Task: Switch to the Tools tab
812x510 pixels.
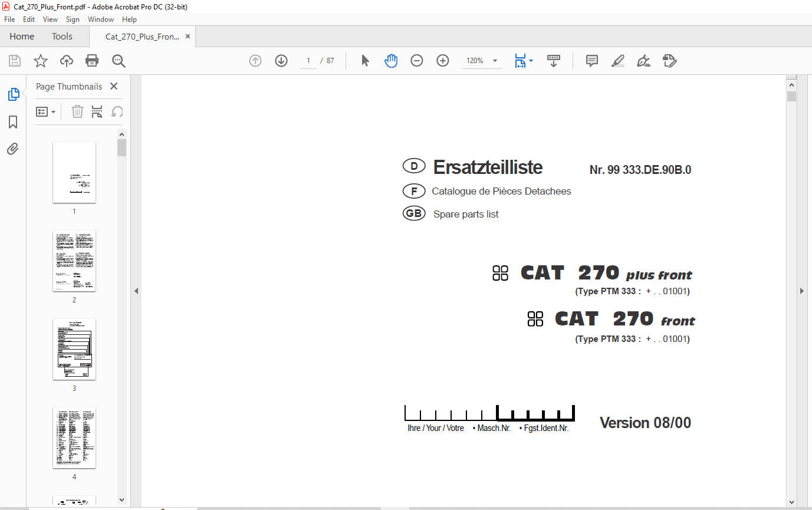Action: [x=62, y=37]
